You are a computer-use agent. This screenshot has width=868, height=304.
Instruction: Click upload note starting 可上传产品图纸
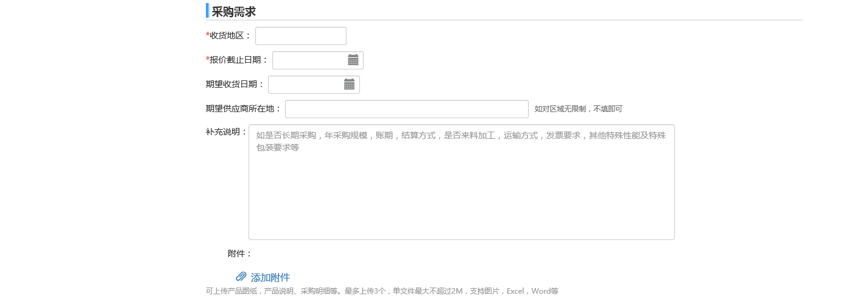point(382,291)
